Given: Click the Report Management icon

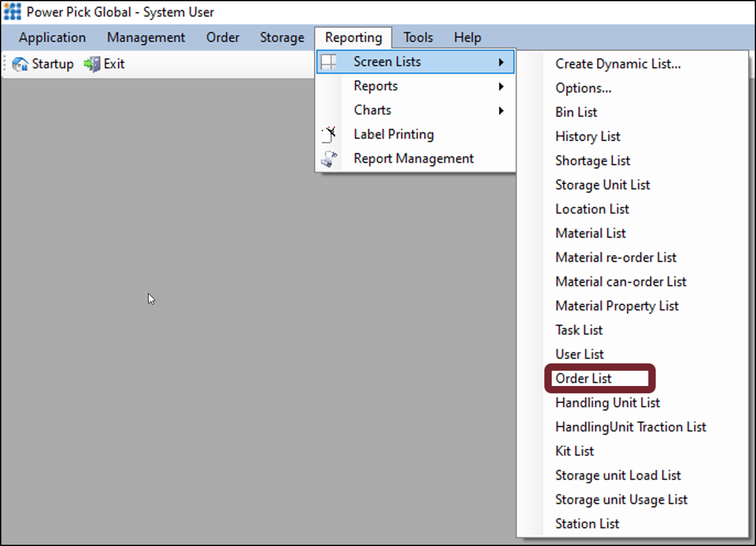Looking at the screenshot, I should [328, 158].
